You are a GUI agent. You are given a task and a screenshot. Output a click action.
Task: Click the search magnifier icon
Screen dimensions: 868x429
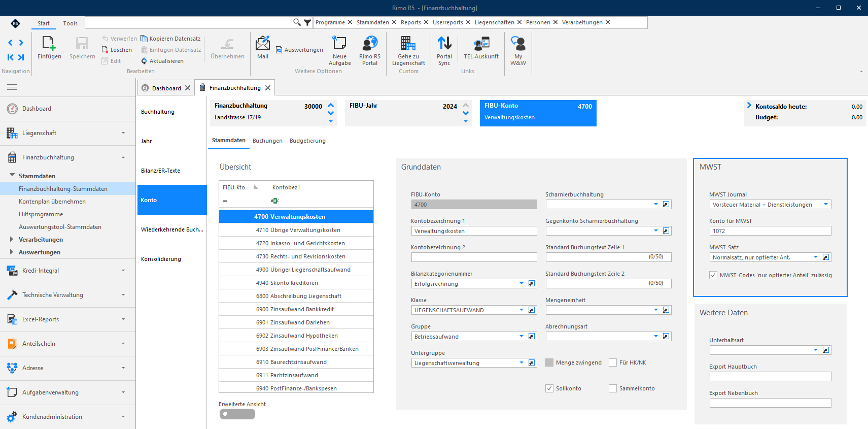(297, 22)
